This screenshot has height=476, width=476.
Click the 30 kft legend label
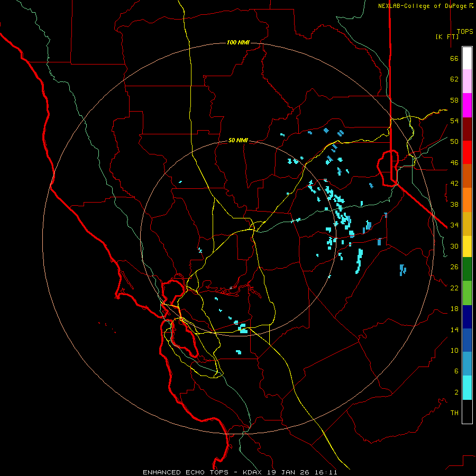(x=454, y=246)
